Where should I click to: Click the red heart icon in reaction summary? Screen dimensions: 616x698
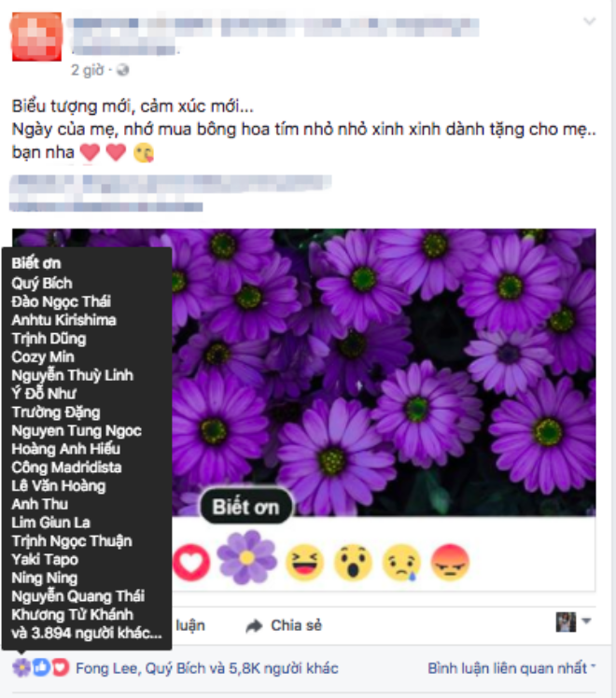[x=60, y=667]
